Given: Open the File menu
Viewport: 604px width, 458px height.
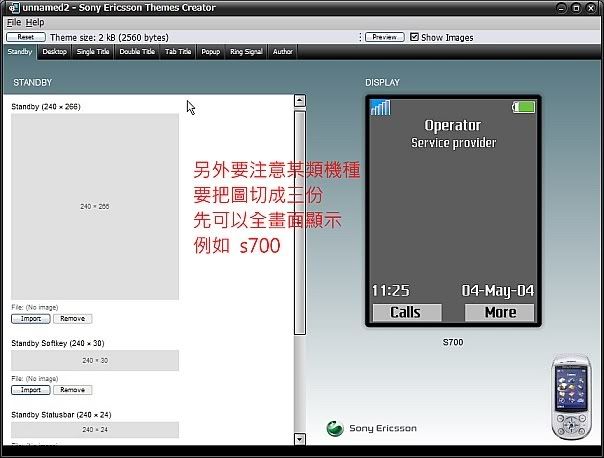Looking at the screenshot, I should coord(14,22).
